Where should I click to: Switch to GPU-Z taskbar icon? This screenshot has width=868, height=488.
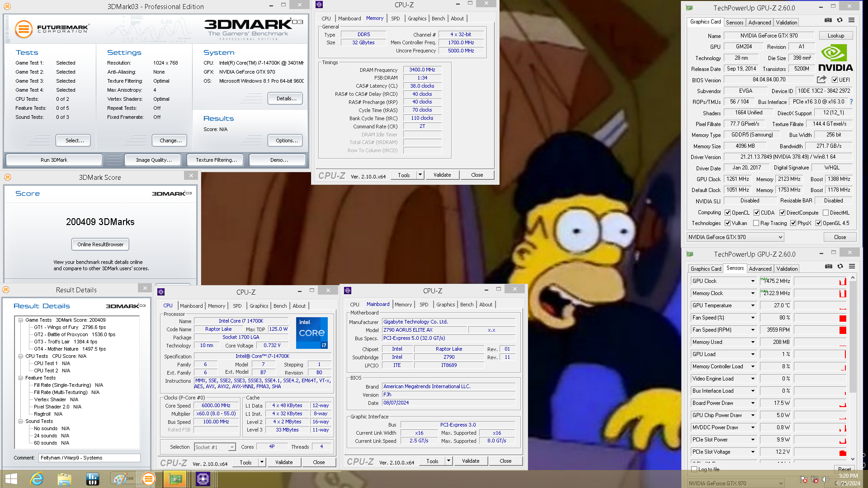pyautogui.click(x=175, y=479)
